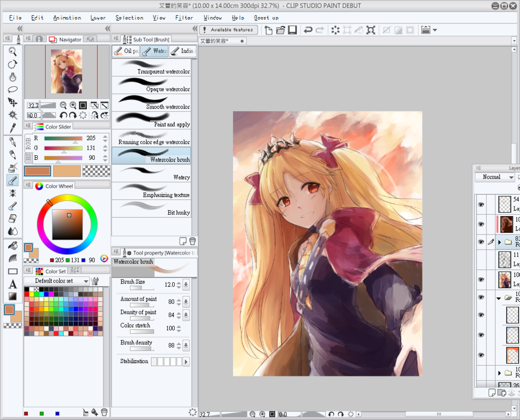
Task: Click the Undo arrow in toolbar
Action: pos(308,30)
